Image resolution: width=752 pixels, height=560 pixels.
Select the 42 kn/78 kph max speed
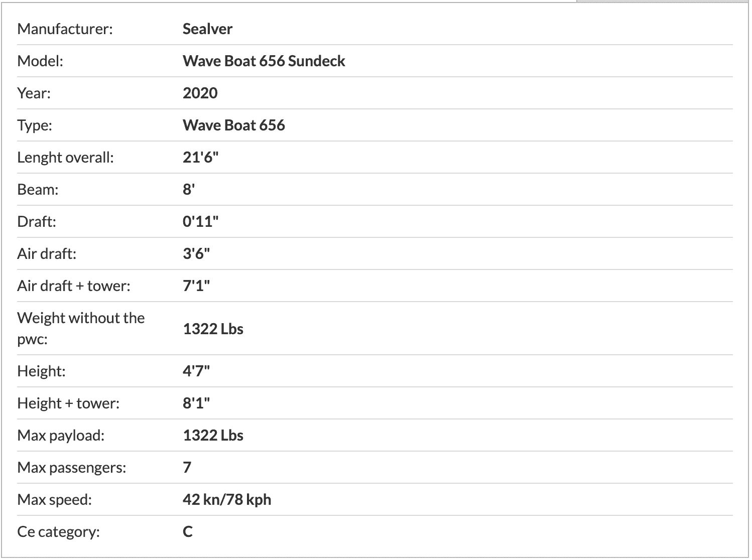(x=227, y=499)
